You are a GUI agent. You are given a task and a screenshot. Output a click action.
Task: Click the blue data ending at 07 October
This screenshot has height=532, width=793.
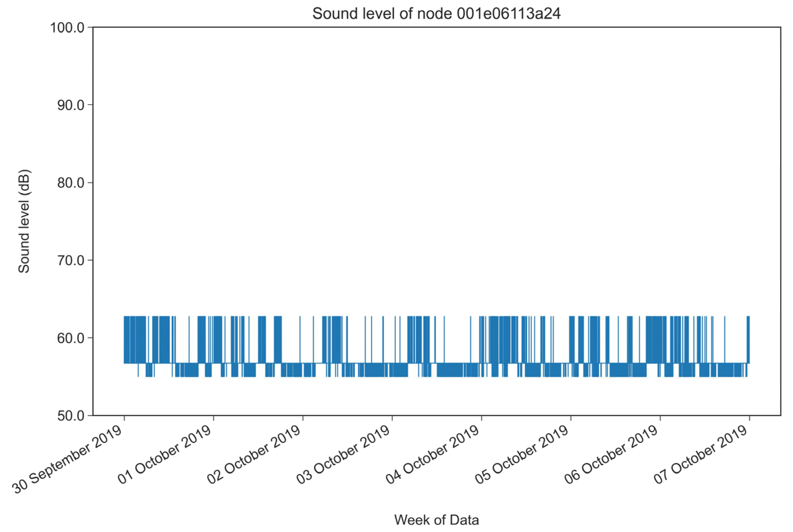(748, 339)
